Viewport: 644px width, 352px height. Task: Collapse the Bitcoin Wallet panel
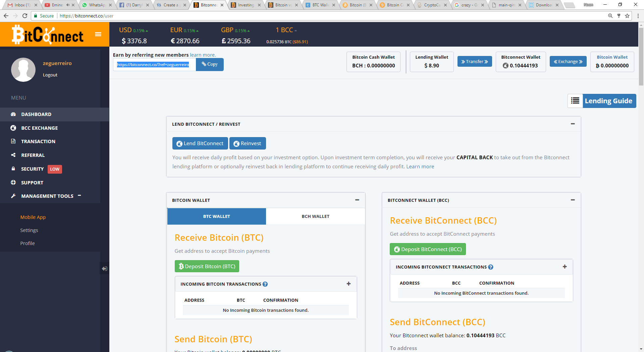357,200
